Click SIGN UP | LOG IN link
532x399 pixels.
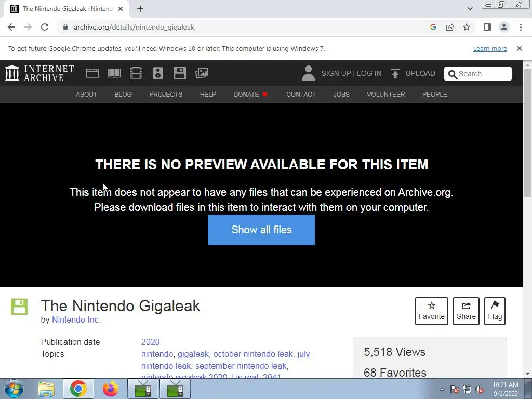click(x=351, y=73)
